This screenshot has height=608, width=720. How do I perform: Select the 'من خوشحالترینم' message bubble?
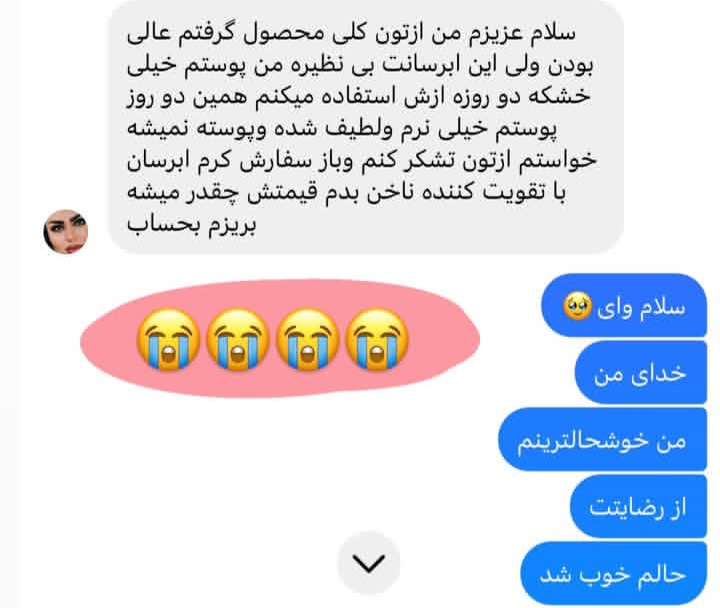(x=602, y=440)
